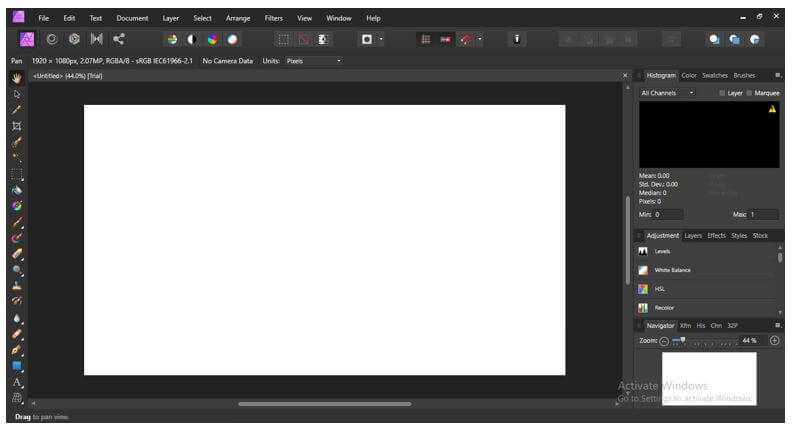Click the Add boolean operation icon

point(714,40)
